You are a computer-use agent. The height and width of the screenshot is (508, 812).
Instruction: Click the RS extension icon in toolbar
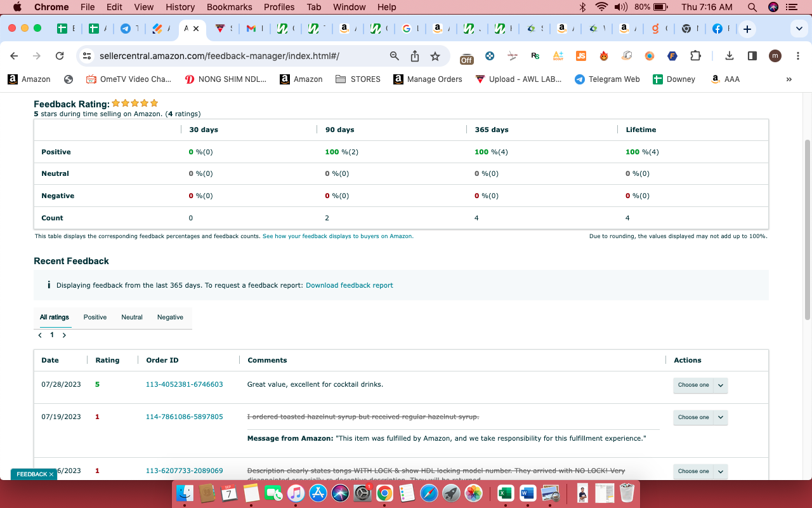click(x=535, y=56)
